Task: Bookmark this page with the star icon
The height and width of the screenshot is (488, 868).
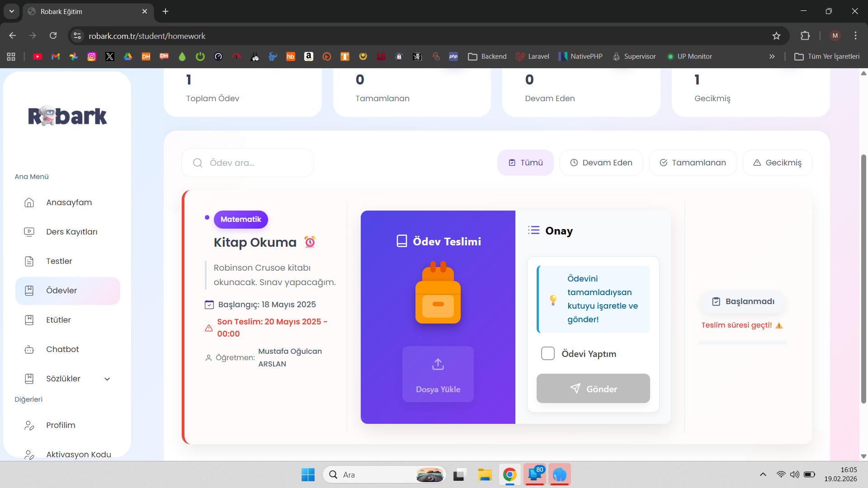Action: tap(776, 36)
